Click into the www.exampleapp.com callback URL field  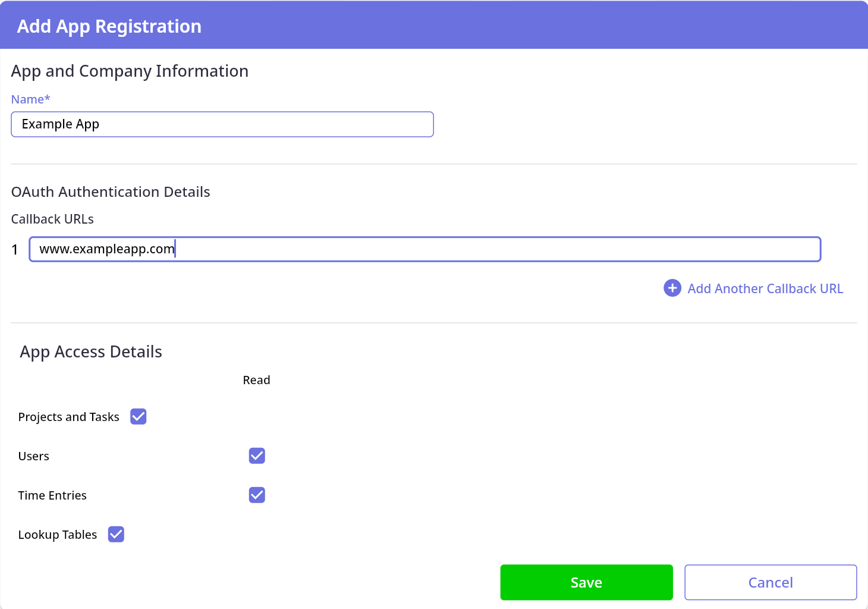[x=424, y=249]
